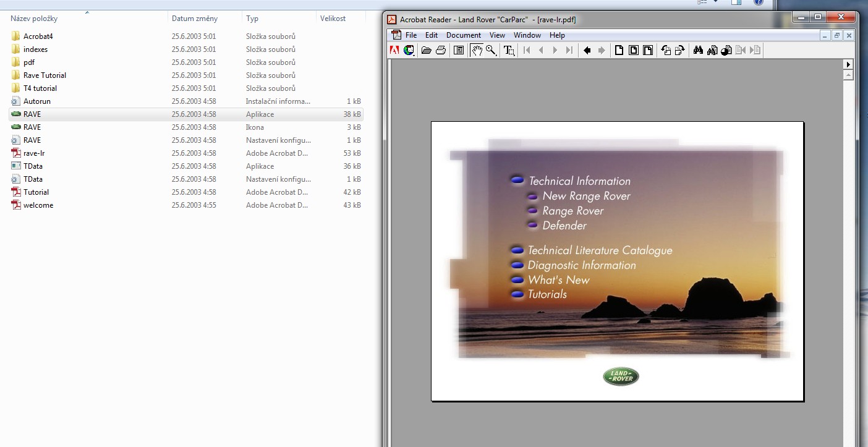Sort list by Datum změny column header
This screenshot has height=447, width=868.
[x=194, y=19]
